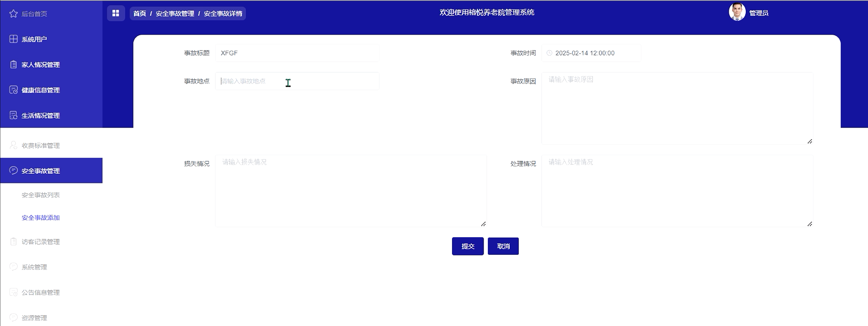Expand the 访客记录管理 menu

(40, 242)
